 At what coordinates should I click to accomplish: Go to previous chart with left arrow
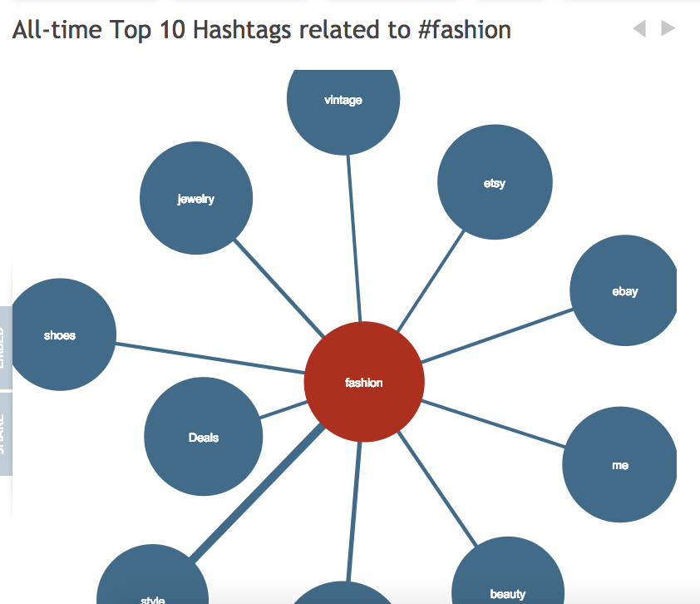pyautogui.click(x=639, y=28)
